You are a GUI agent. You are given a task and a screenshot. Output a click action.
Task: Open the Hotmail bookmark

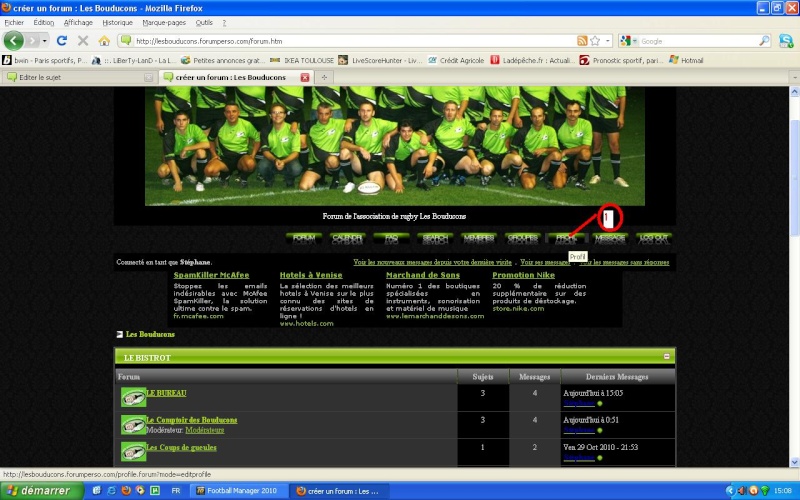click(x=686, y=60)
